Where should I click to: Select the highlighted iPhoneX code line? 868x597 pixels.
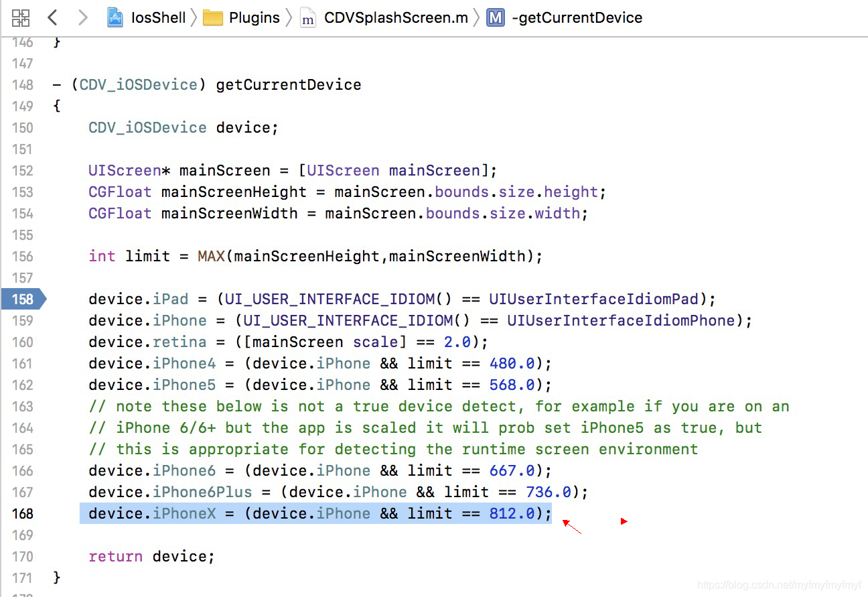tap(315, 513)
